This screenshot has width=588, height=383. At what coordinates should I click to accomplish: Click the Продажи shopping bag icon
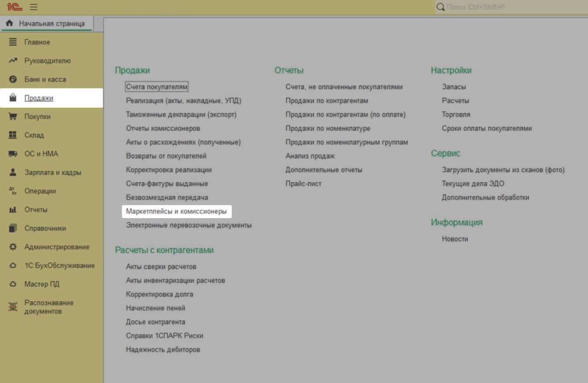[x=13, y=98]
